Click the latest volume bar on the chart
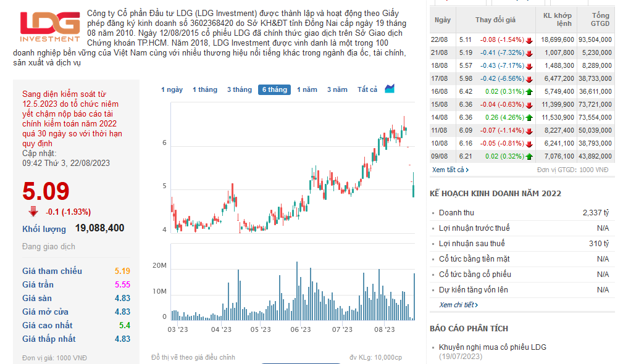The image size is (623, 364). [414, 297]
